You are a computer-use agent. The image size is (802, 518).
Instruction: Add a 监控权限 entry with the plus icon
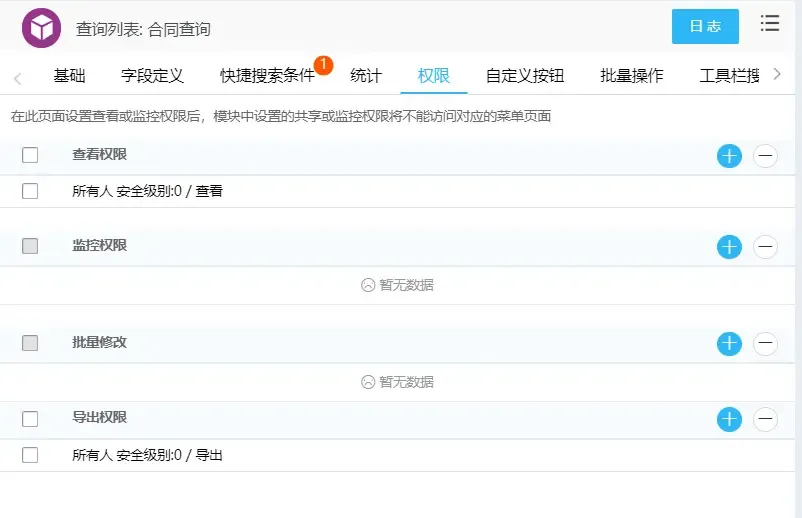[x=729, y=247]
